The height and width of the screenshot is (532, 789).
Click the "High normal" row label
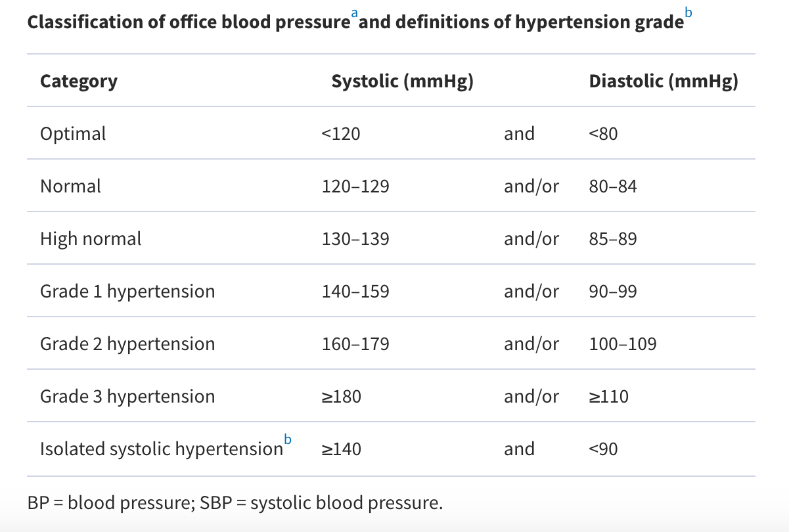[x=91, y=238]
